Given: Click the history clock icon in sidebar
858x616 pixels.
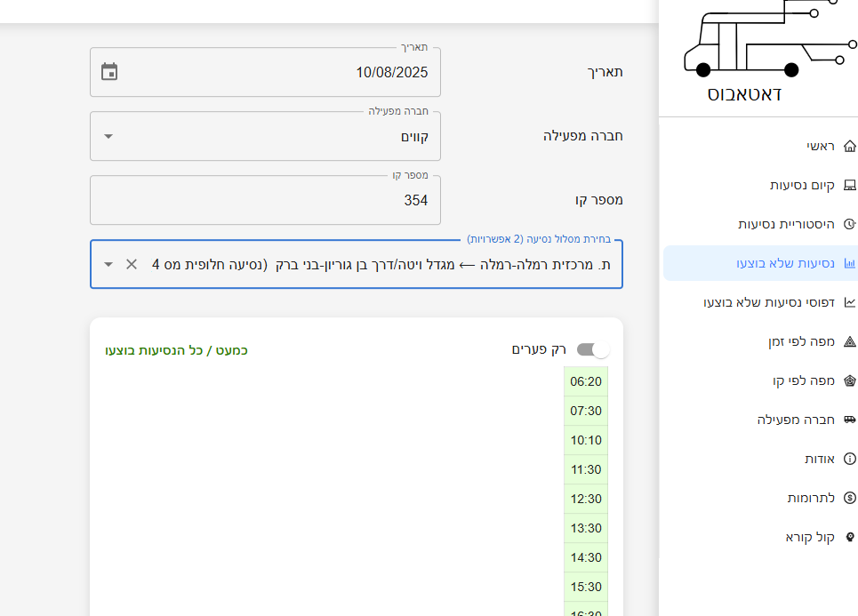Looking at the screenshot, I should tap(849, 224).
